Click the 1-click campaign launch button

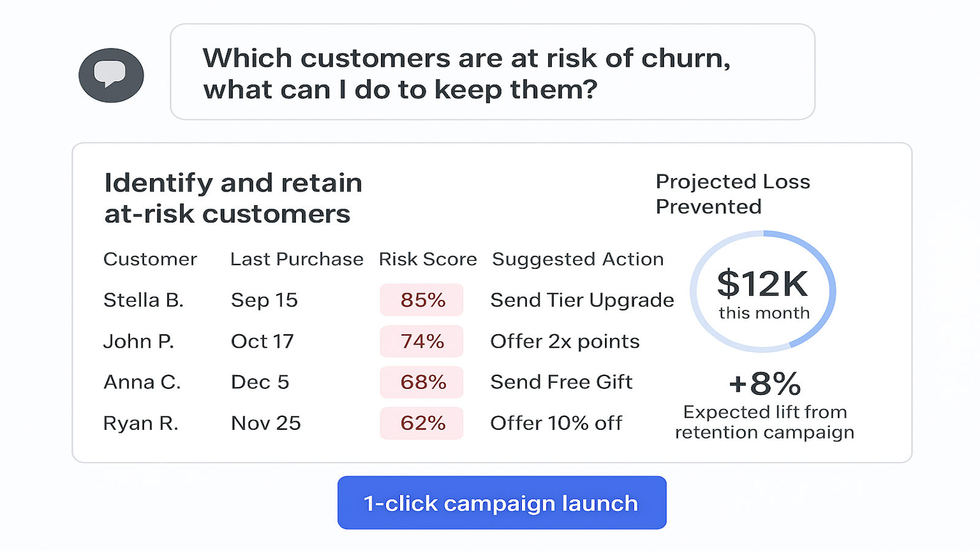(502, 503)
